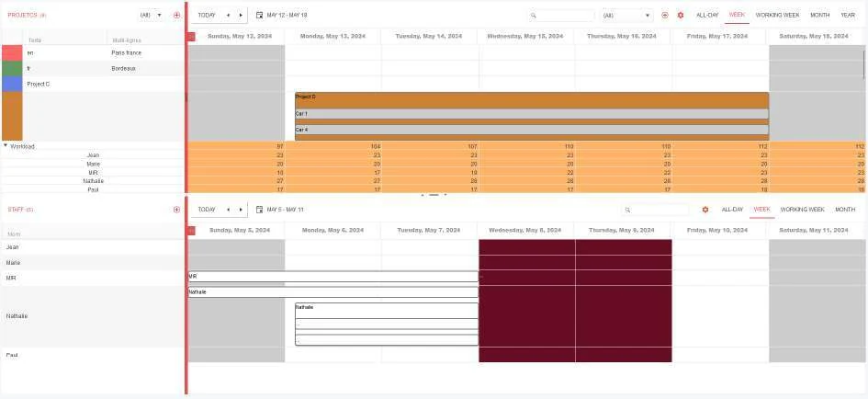Click 'Friday, May 17, 2024' date header

(x=718, y=36)
